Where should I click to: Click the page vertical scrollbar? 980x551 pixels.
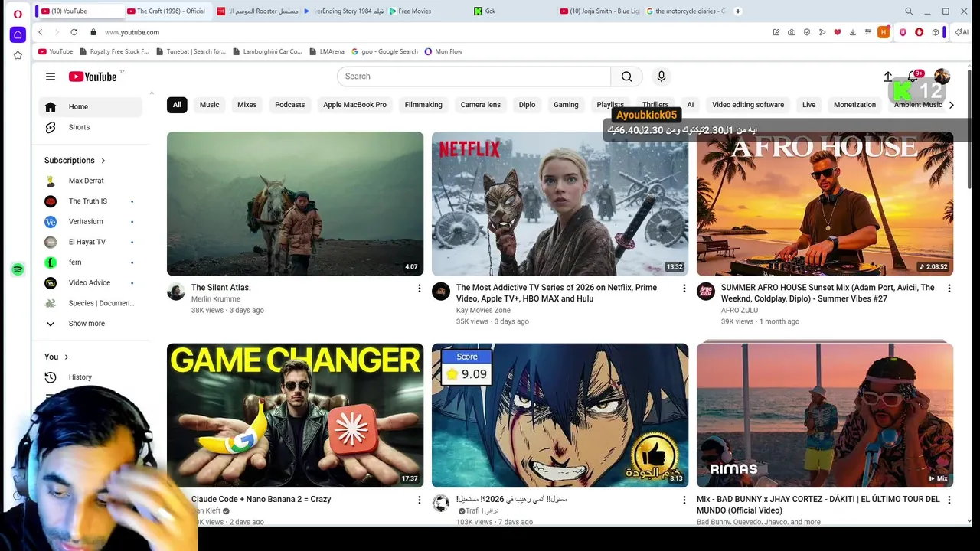coord(970,129)
